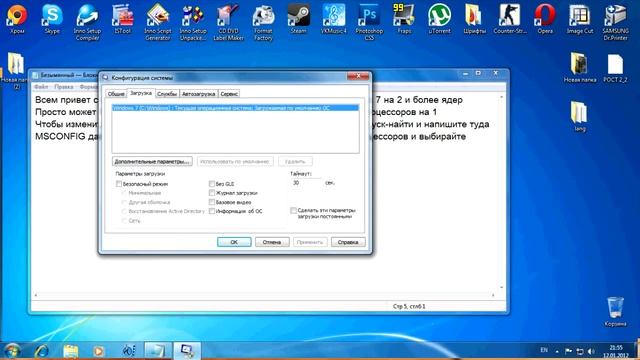Open the Image Cut desktop shortcut
Viewport: 640px width, 360px height.
point(580,18)
